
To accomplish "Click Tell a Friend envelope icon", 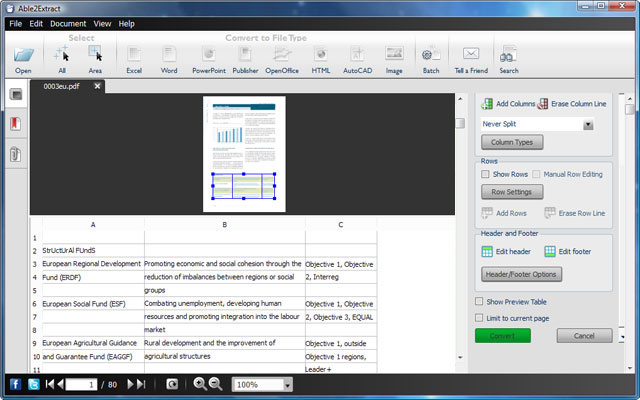I will click(x=471, y=53).
